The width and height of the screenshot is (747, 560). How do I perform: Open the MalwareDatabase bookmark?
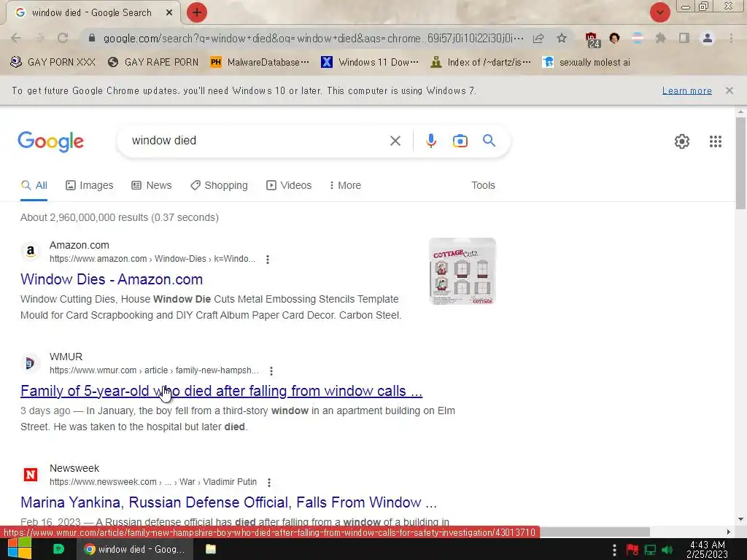[260, 63]
